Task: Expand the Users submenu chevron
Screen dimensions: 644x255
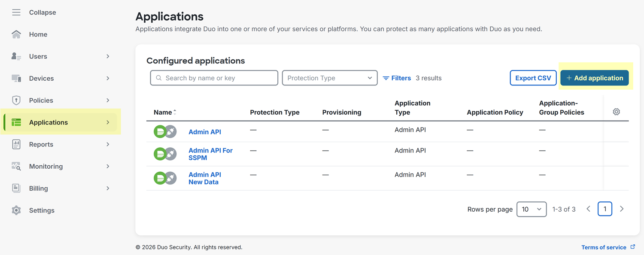Action: click(x=108, y=56)
